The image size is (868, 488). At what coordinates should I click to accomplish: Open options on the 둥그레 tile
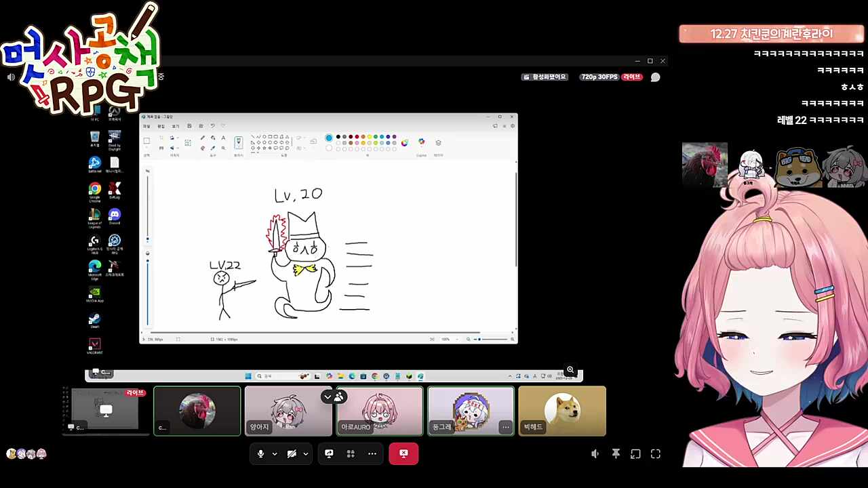(505, 427)
